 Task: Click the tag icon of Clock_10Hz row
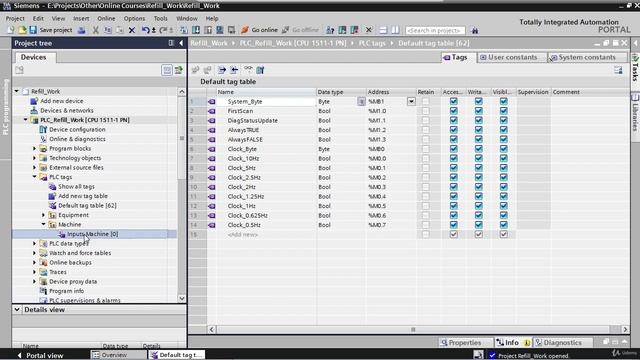(211, 158)
